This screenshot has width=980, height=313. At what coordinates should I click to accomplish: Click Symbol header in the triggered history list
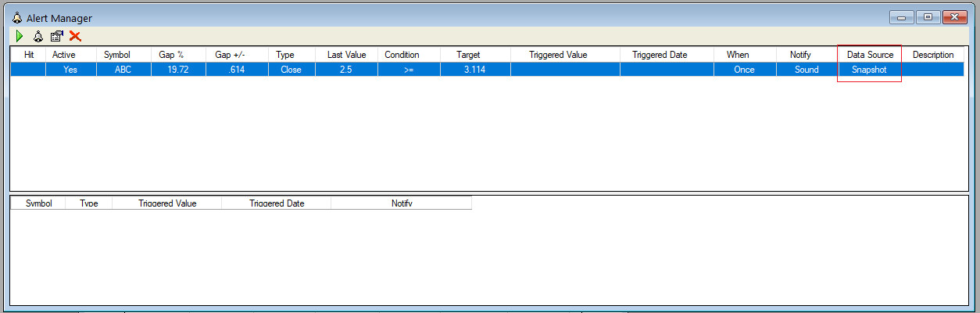tap(38, 203)
